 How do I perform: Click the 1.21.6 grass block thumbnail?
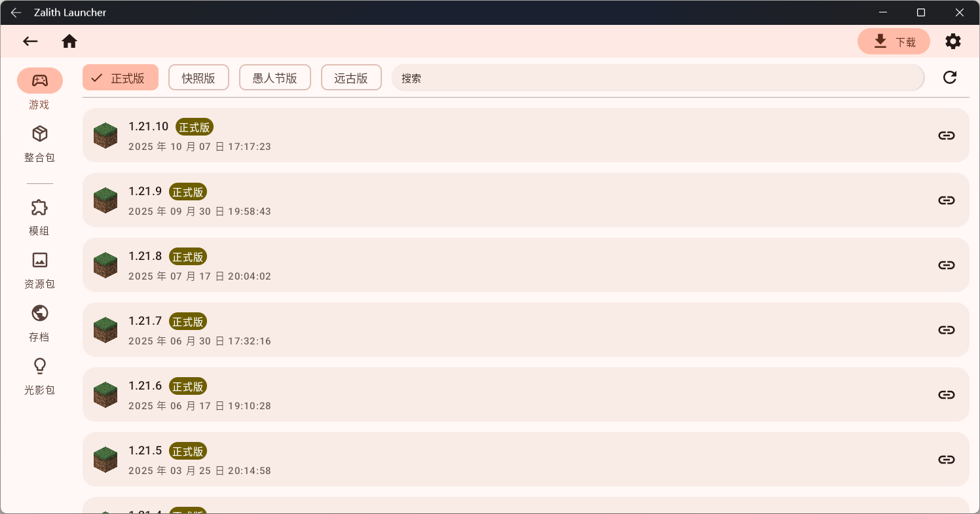coord(105,394)
